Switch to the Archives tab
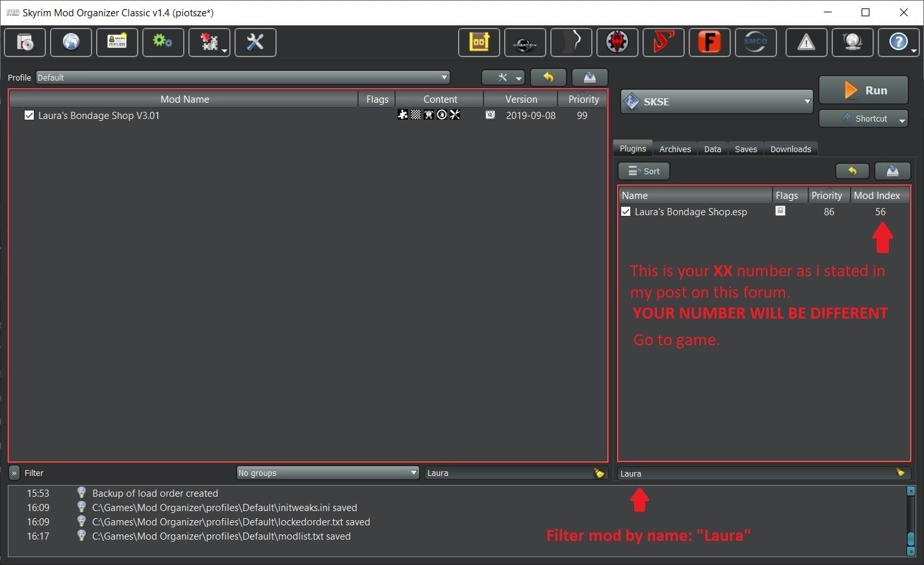924x565 pixels. tap(675, 149)
